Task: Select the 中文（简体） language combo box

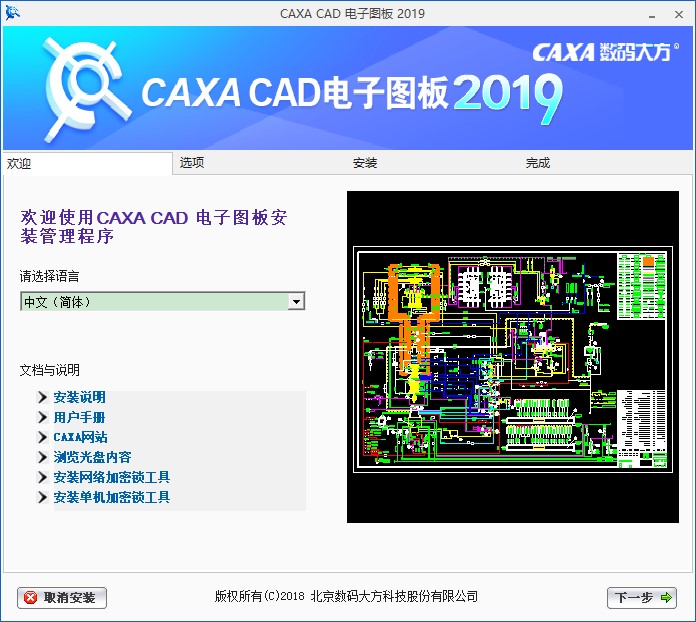Action: pos(154,301)
